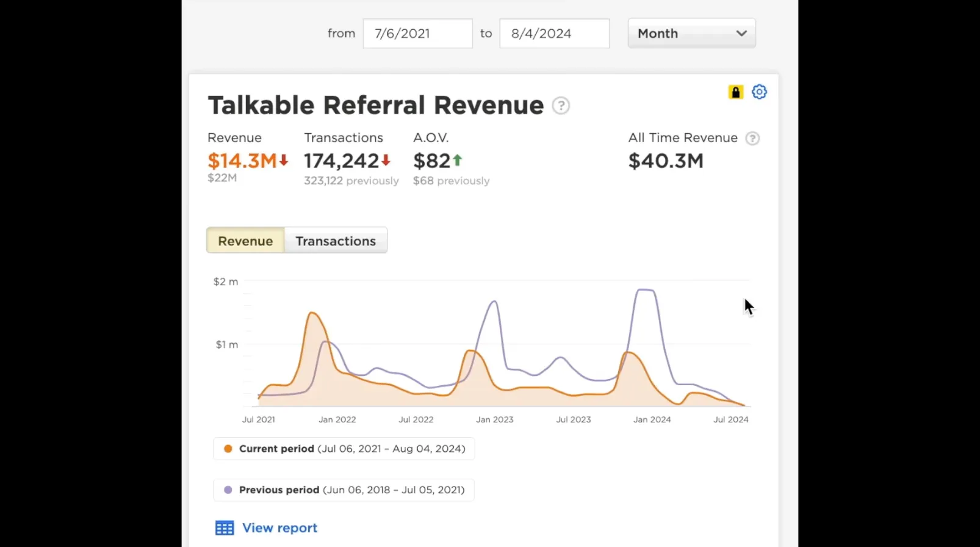This screenshot has height=547, width=980.
Task: Open the View report link
Action: [280, 528]
